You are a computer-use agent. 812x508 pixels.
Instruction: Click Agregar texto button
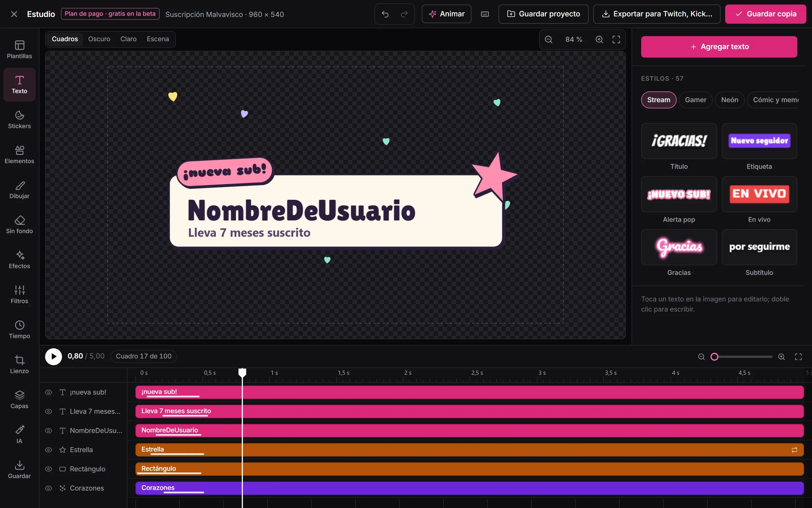point(719,47)
